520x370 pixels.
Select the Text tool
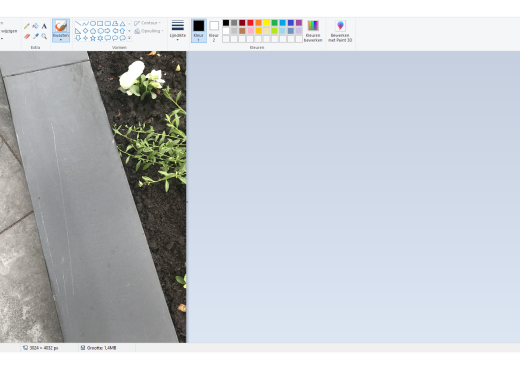[x=44, y=26]
